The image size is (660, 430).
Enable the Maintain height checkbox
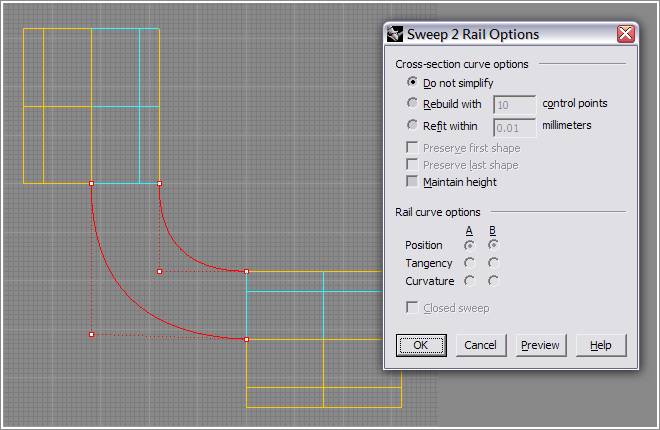click(x=412, y=181)
